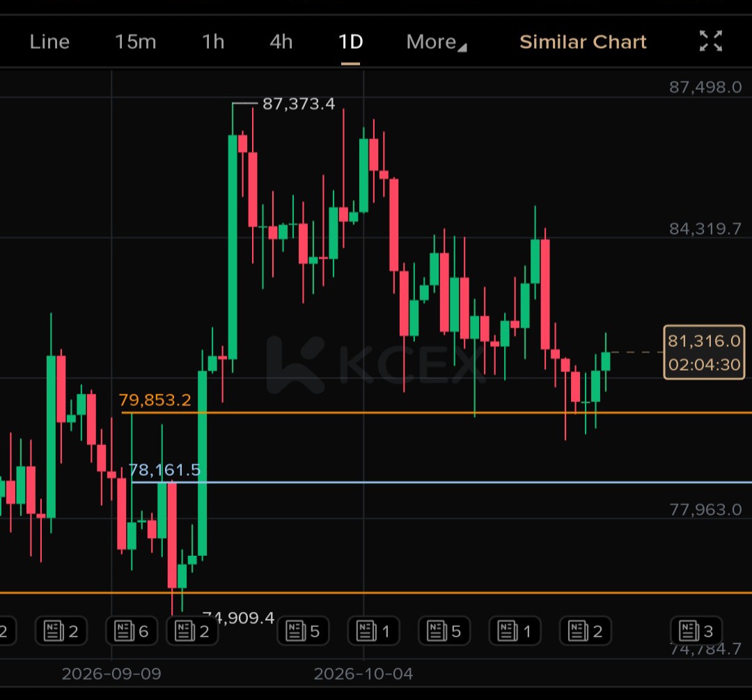The height and width of the screenshot is (700, 752).
Task: Open fullscreen chart view icon
Action: pyautogui.click(x=710, y=41)
